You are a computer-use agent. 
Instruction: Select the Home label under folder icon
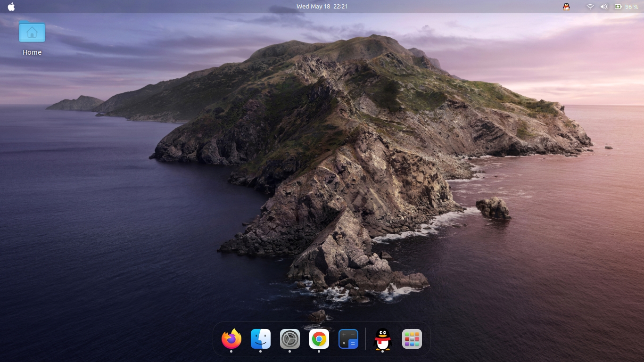tap(32, 52)
